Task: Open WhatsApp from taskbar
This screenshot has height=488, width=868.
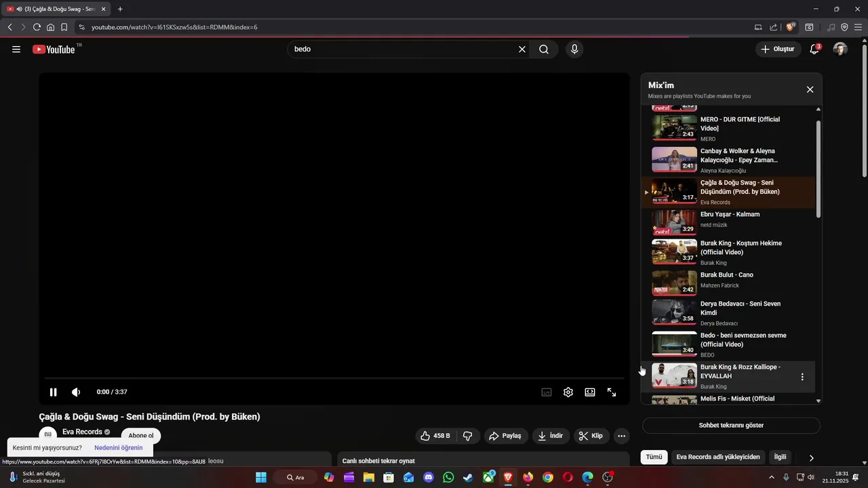Action: pos(448,477)
